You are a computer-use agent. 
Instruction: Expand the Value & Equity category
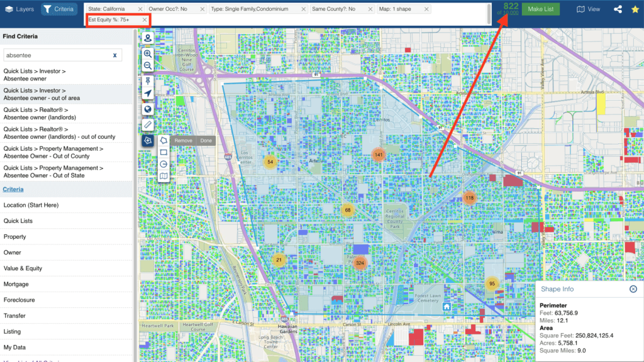(66, 268)
